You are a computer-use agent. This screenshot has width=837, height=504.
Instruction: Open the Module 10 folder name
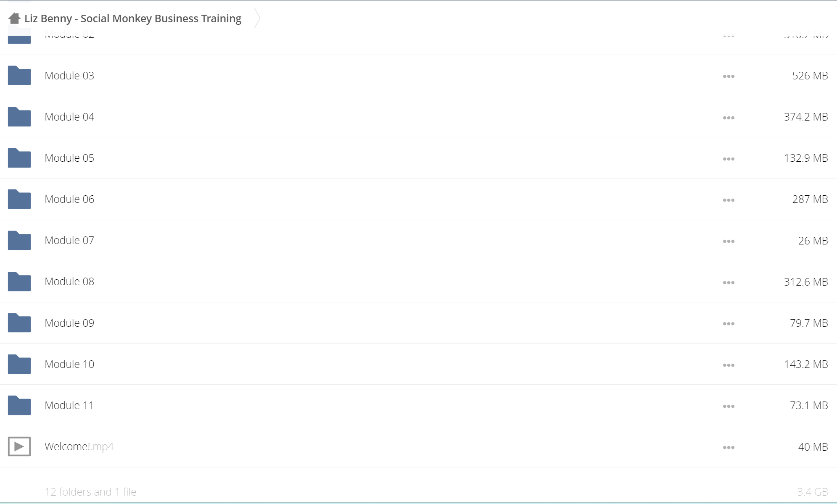tap(69, 364)
